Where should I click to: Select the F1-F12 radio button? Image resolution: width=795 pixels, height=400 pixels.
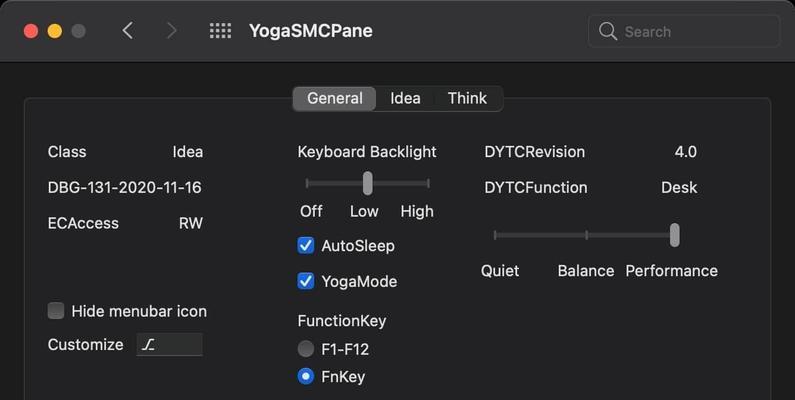pyautogui.click(x=306, y=349)
